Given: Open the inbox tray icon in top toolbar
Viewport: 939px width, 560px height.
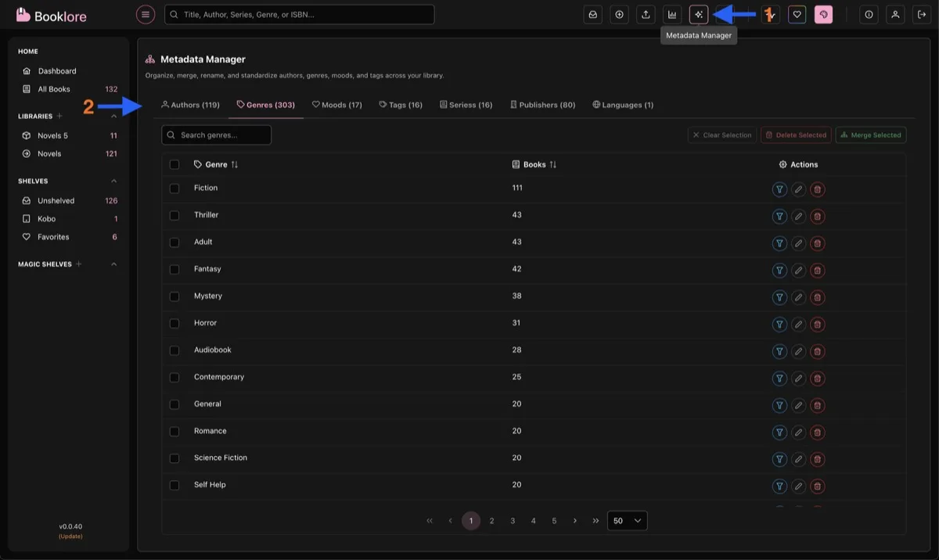Looking at the screenshot, I should [593, 14].
